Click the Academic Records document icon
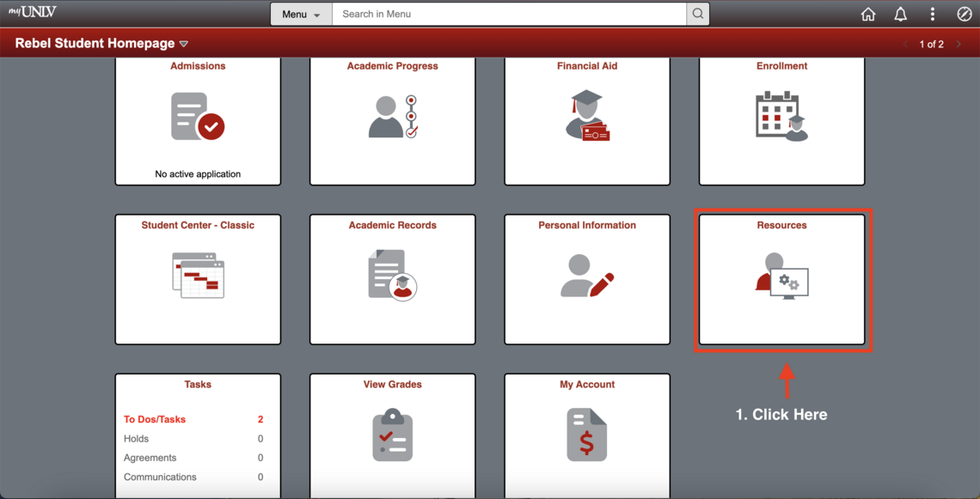 coord(393,275)
